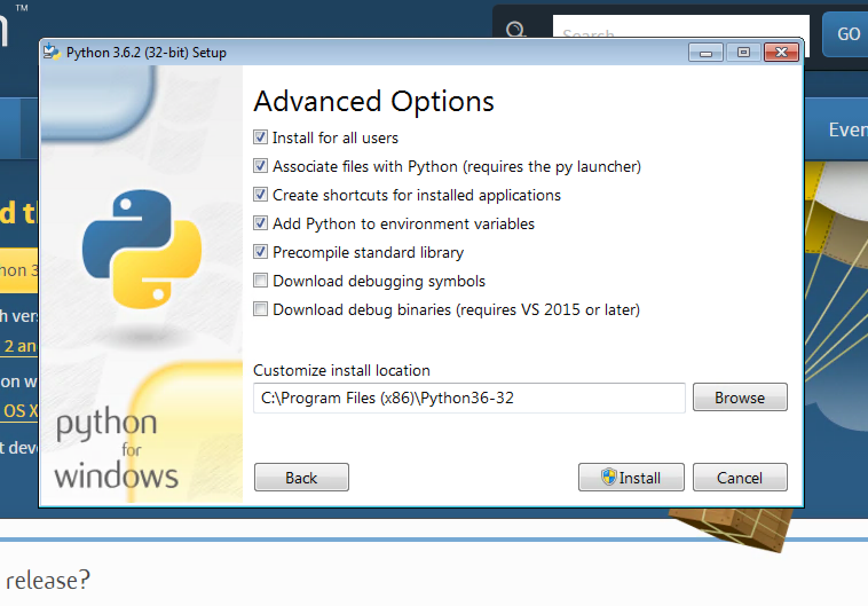Toggle Create shortcuts for installed applications
The height and width of the screenshot is (606, 868).
click(x=261, y=195)
